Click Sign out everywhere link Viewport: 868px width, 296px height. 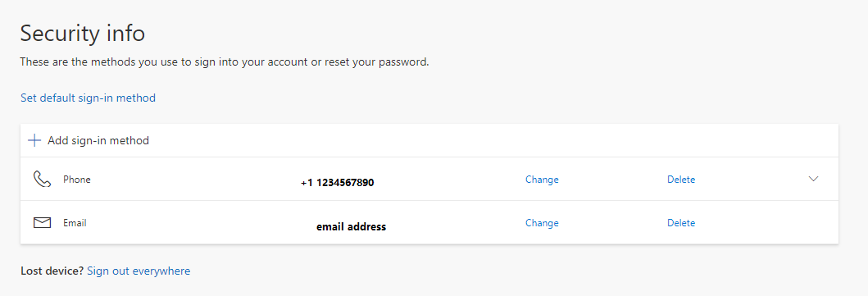point(139,271)
